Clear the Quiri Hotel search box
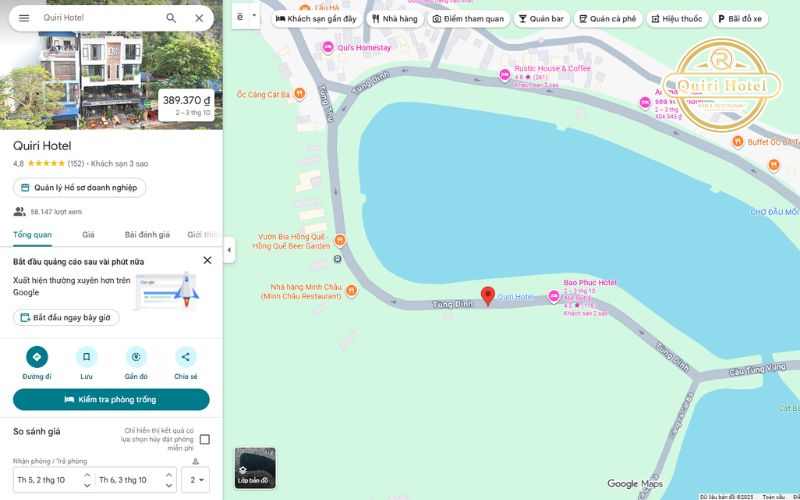Viewport: 800px width, 500px height. click(199, 18)
